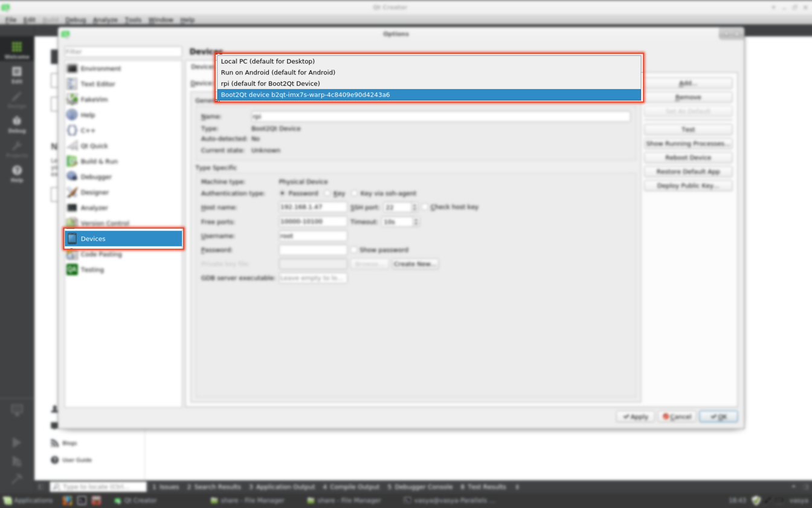
Task: Open FakeVim options category icon
Action: pyautogui.click(x=72, y=99)
